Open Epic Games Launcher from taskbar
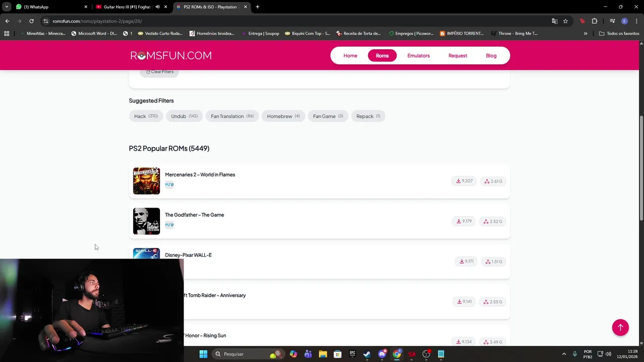Viewport: 644px width, 362px height. click(352, 354)
